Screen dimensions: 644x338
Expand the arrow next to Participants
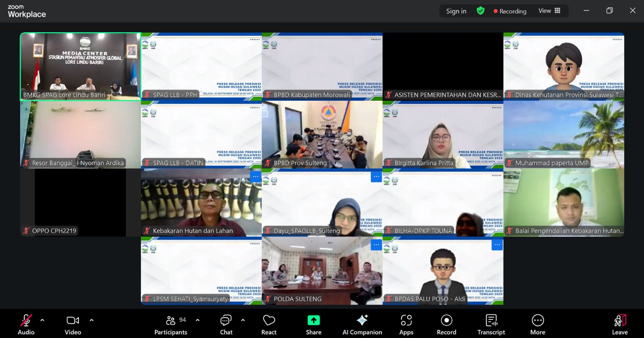198,320
